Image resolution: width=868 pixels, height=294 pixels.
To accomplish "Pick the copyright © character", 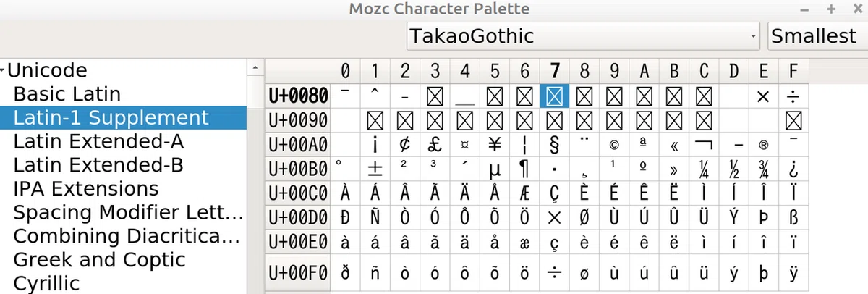I will point(615,144).
